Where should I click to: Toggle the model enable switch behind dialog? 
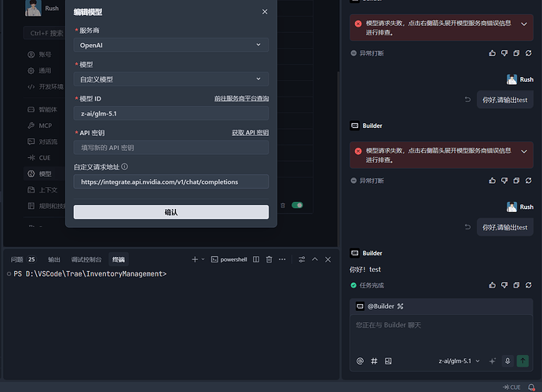[297, 205]
